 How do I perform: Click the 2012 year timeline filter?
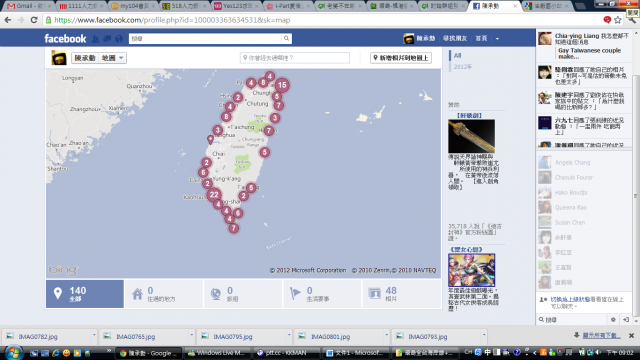(463, 67)
